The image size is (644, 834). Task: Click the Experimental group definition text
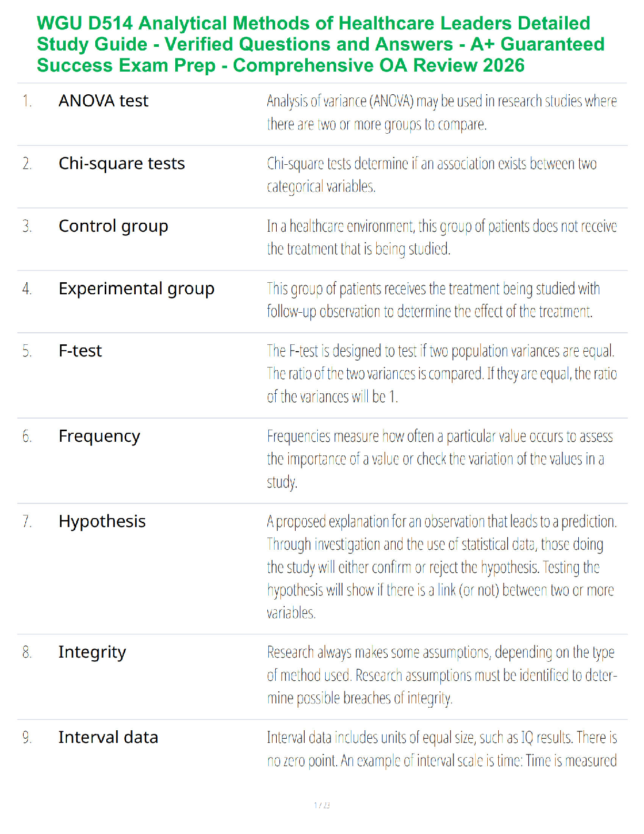click(433, 300)
